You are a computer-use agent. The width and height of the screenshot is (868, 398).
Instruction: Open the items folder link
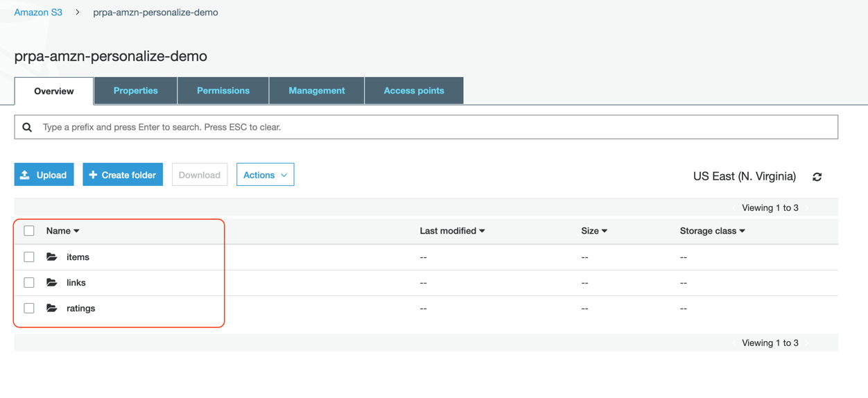pos(78,257)
